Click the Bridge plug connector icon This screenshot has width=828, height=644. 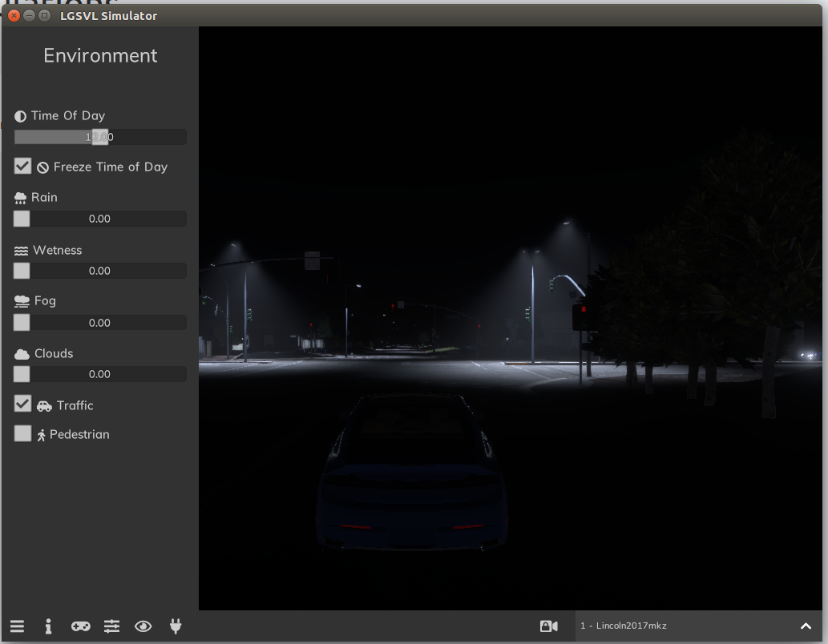176,626
